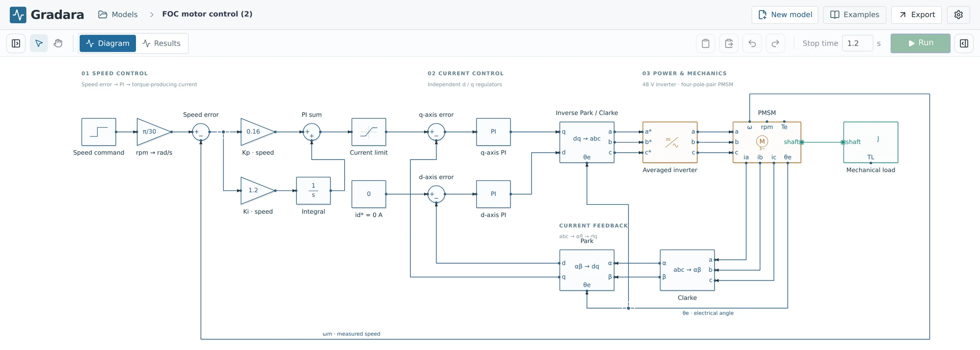Toggle the left sidebar panel

(16, 43)
